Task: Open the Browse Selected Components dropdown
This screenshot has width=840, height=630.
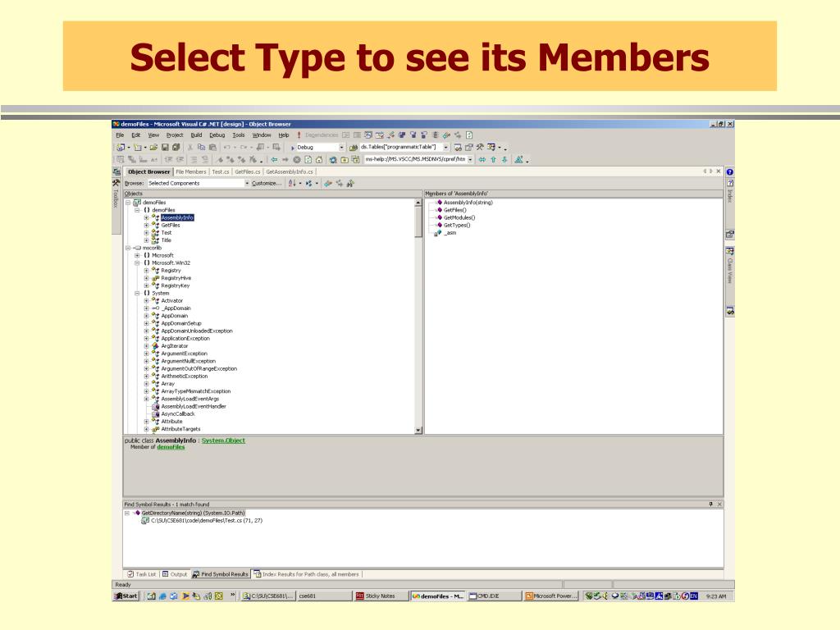Action: tap(247, 183)
